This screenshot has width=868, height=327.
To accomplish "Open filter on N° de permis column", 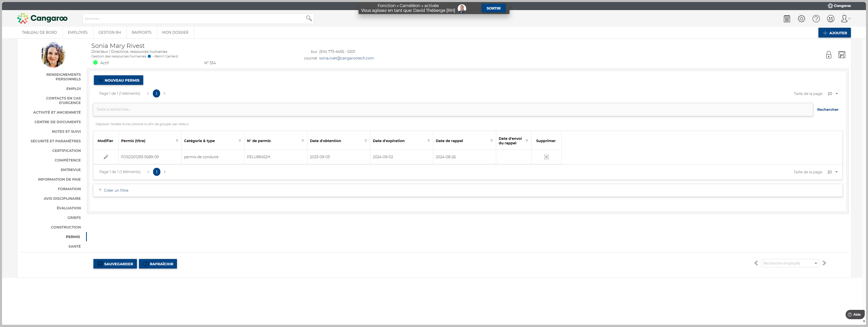I will tap(303, 141).
